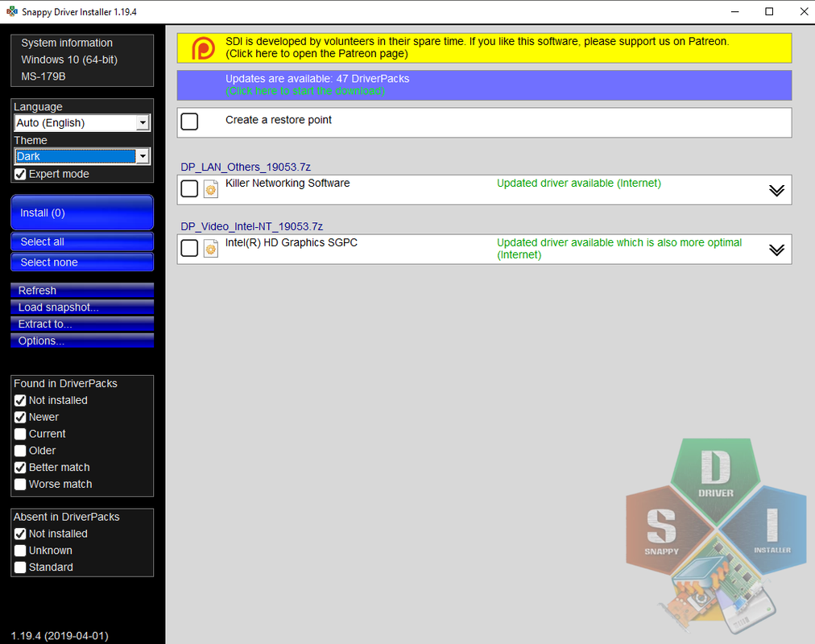This screenshot has width=815, height=644.
Task: Enable the Standard filter checkbox
Action: pos(20,568)
